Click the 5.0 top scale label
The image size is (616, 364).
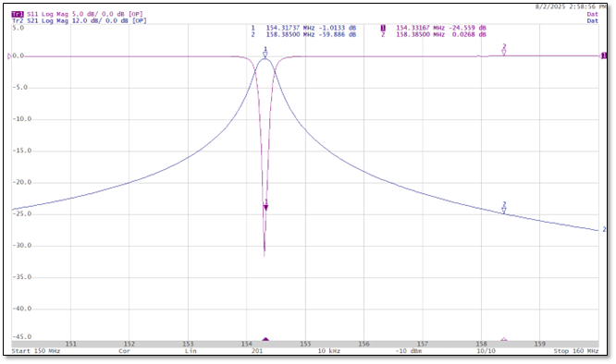tap(18, 28)
